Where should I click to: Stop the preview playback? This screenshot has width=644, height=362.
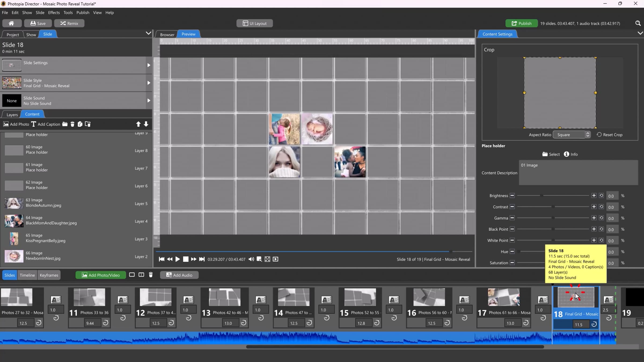[x=186, y=259]
